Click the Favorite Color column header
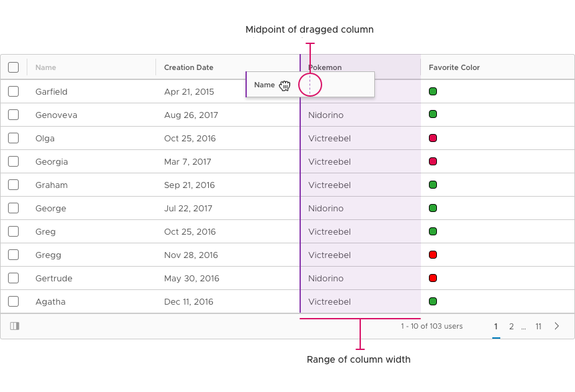This screenshot has height=392, width=575. coord(454,67)
